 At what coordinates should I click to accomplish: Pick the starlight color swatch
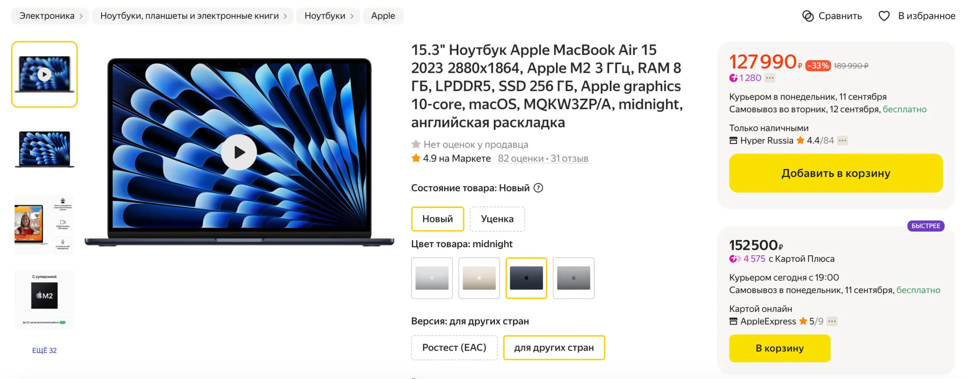(479, 278)
